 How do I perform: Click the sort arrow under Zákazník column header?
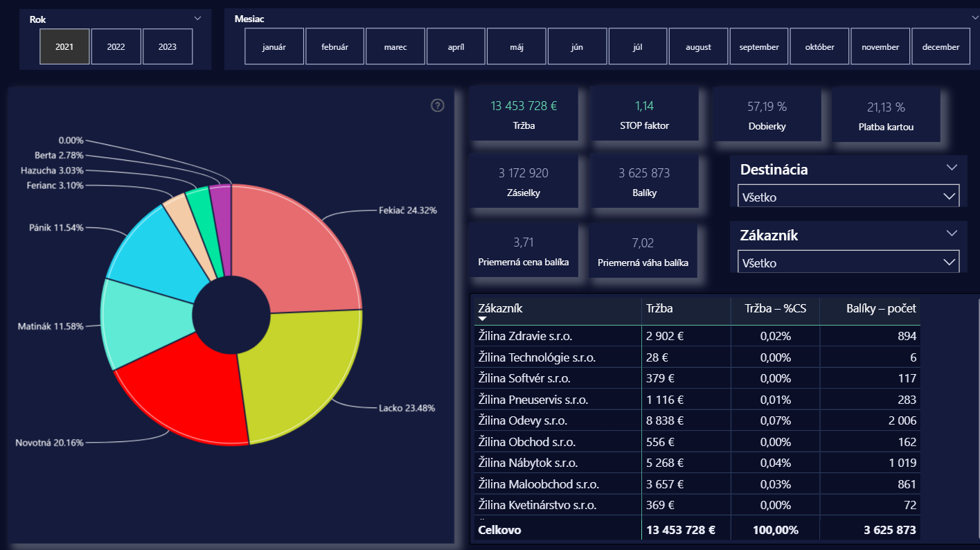483,319
